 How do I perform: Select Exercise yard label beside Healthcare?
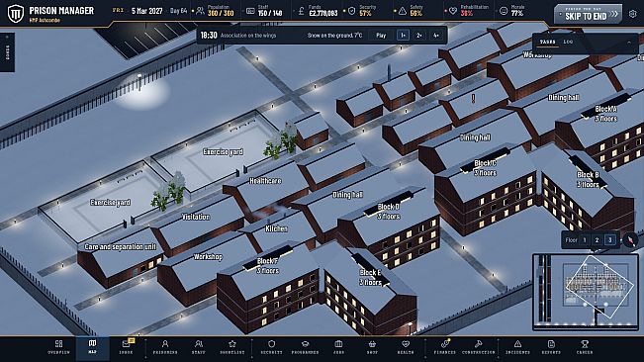click(223, 152)
